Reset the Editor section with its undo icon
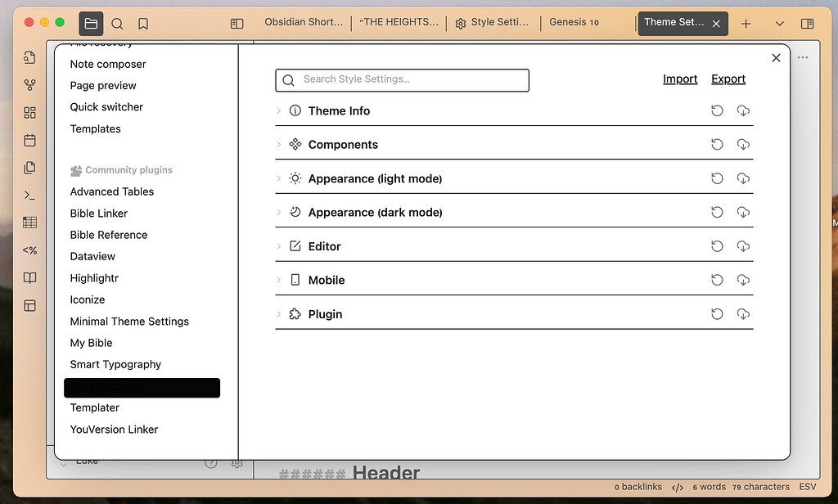This screenshot has height=504, width=838. pyautogui.click(x=717, y=245)
